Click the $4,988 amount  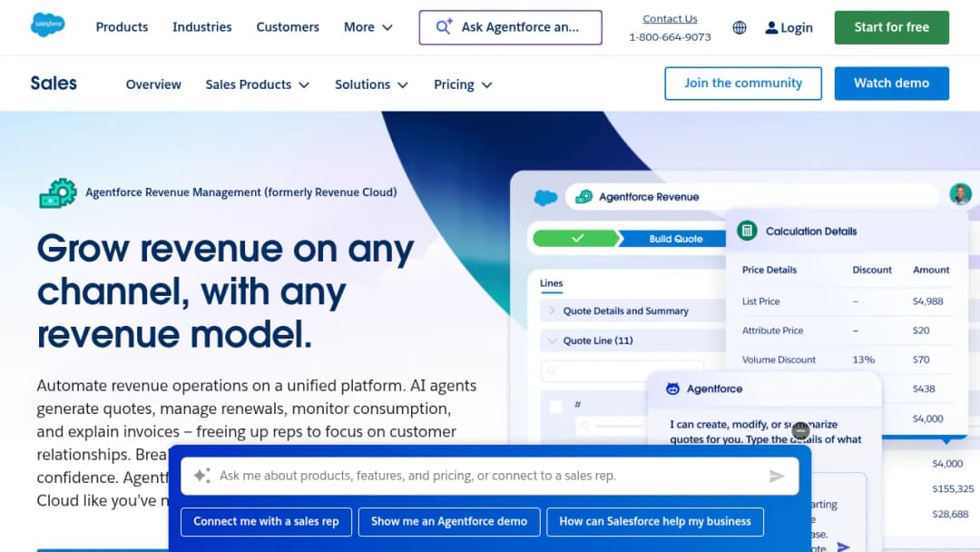point(927,301)
